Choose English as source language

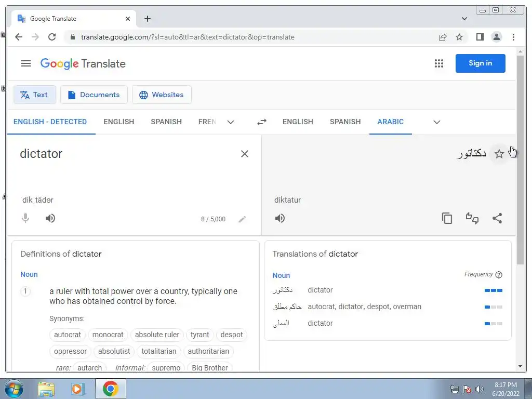119,122
